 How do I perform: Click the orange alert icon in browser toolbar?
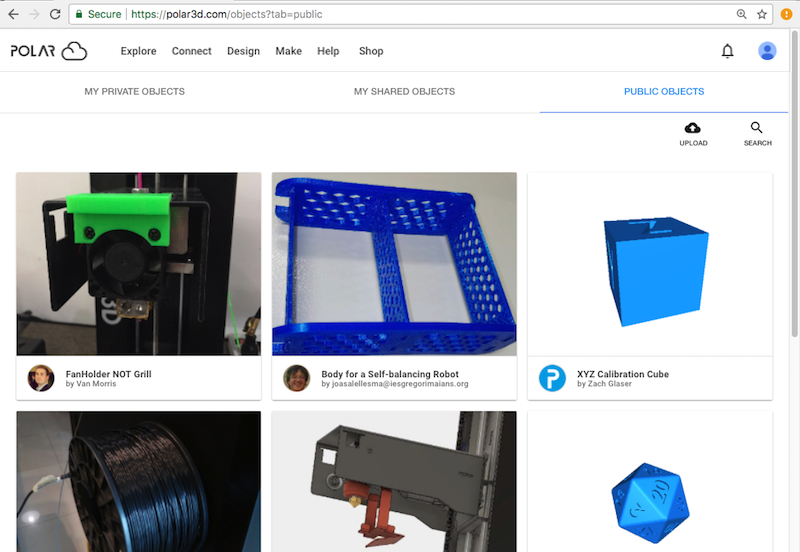(786, 14)
